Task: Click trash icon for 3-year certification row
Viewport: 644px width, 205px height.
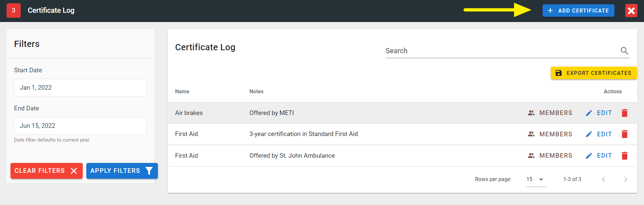Action: tap(624, 134)
